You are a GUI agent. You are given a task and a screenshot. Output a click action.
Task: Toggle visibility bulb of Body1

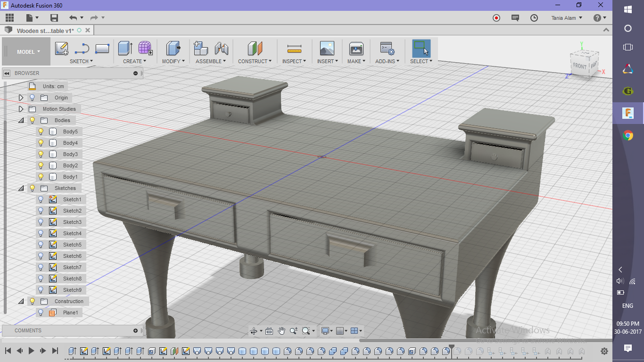click(x=41, y=177)
